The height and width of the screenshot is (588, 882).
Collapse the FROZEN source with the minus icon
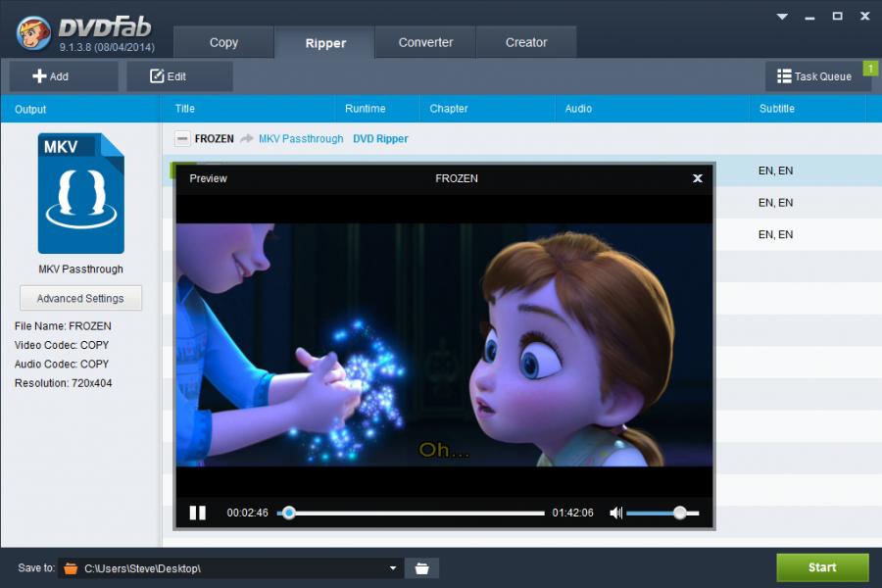[x=182, y=138]
